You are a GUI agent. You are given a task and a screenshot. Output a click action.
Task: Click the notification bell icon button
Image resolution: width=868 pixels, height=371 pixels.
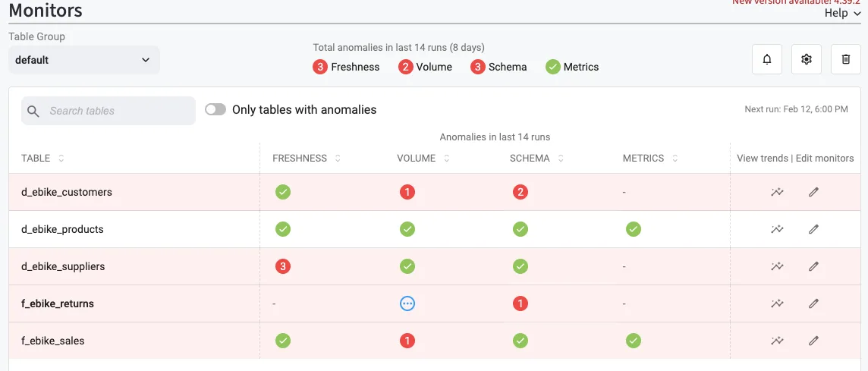coord(767,59)
